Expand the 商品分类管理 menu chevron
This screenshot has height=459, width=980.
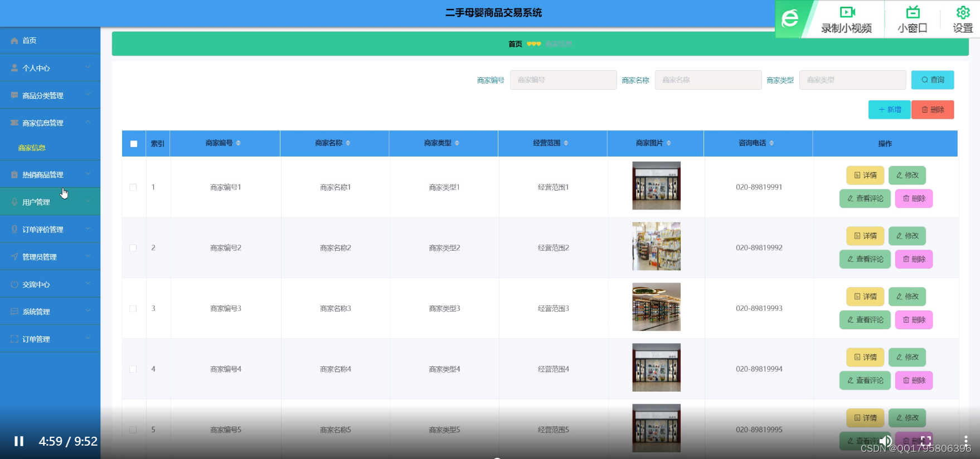coord(88,95)
